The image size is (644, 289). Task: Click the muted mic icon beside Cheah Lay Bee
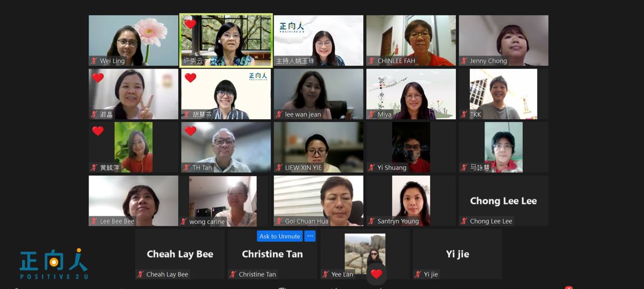coord(140,274)
